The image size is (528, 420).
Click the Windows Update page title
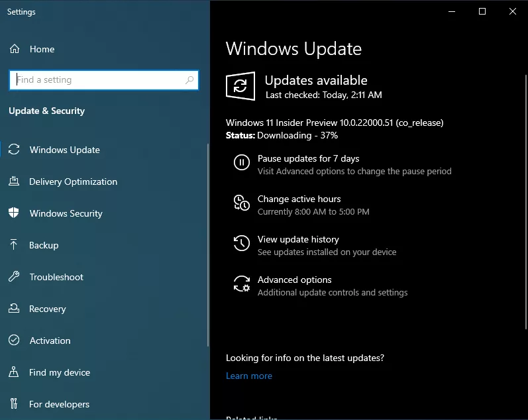point(293,49)
